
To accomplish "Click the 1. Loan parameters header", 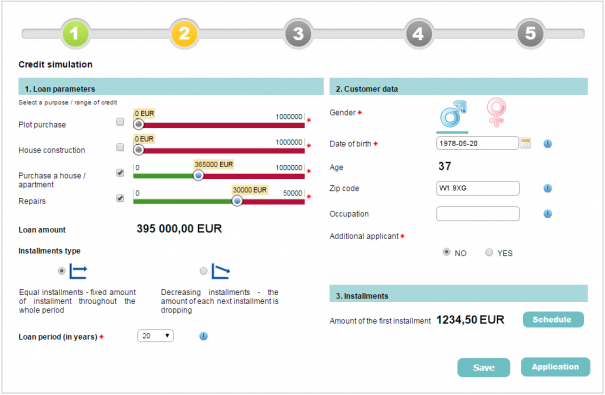I will pyautogui.click(x=171, y=87).
